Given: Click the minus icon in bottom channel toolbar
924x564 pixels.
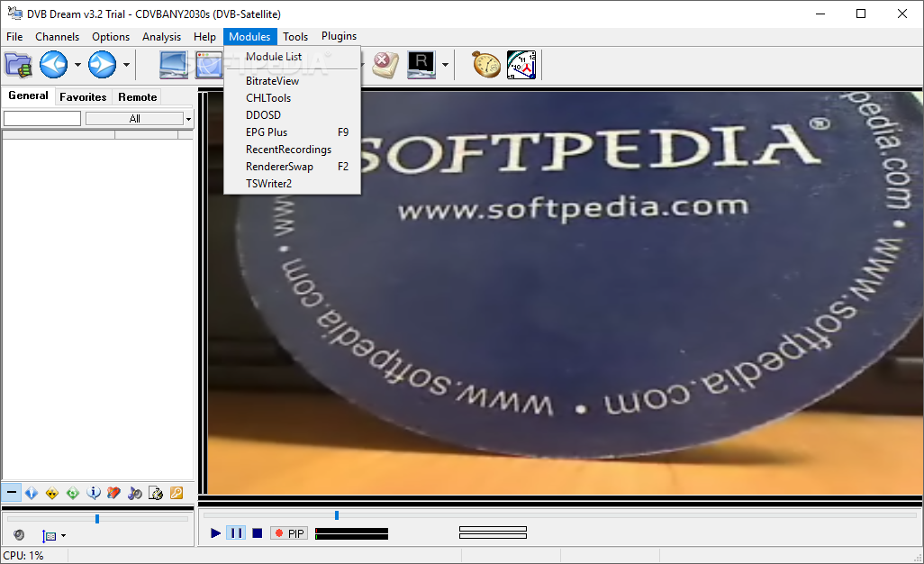Looking at the screenshot, I should coord(12,492).
